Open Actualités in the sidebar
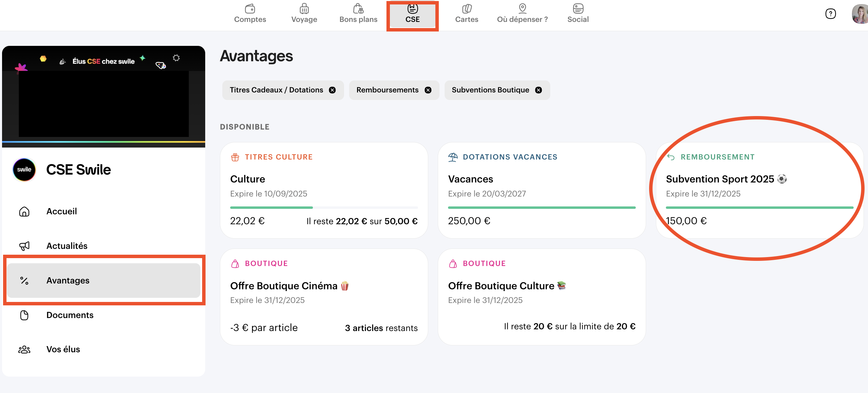The width and height of the screenshot is (868, 393). tap(67, 246)
